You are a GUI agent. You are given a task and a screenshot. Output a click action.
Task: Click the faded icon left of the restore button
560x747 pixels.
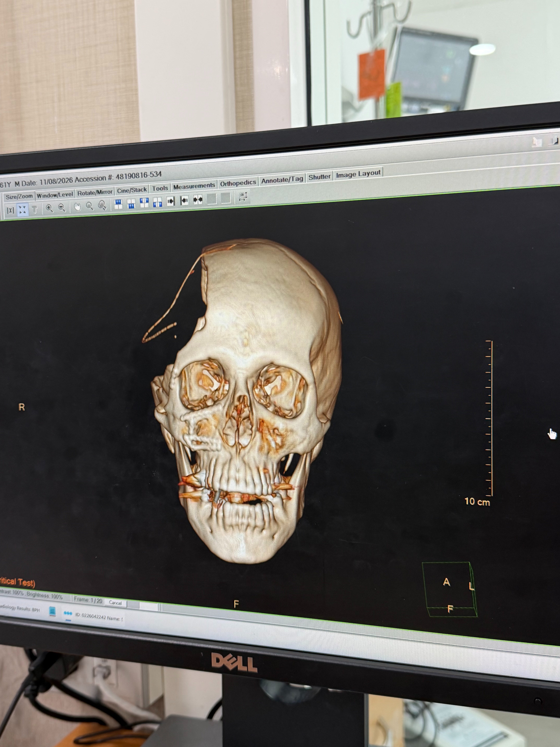[x=537, y=142]
